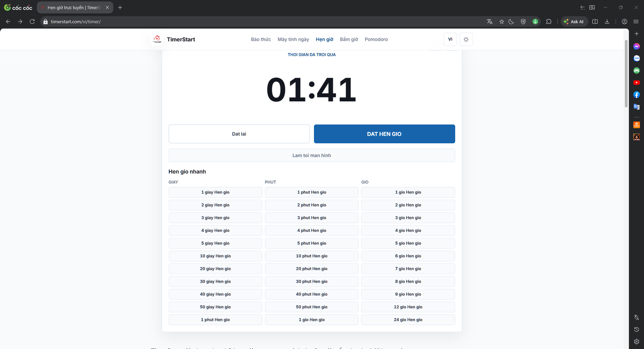The height and width of the screenshot is (349, 644).
Task: Click the Dat lai reset button
Action: (x=239, y=134)
